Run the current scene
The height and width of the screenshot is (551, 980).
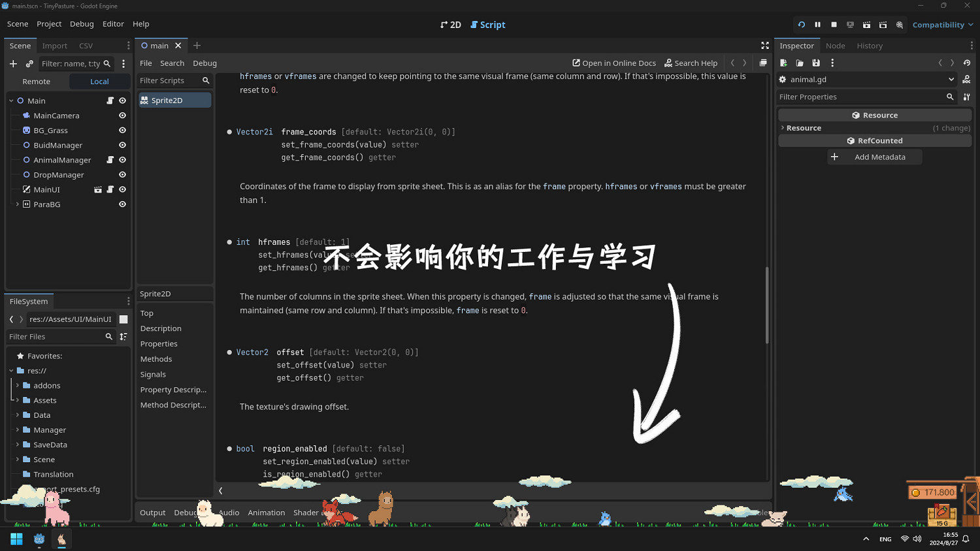[x=866, y=25]
